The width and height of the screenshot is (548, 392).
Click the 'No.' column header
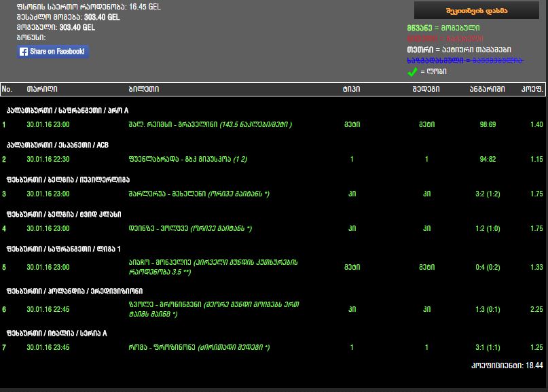coord(7,89)
